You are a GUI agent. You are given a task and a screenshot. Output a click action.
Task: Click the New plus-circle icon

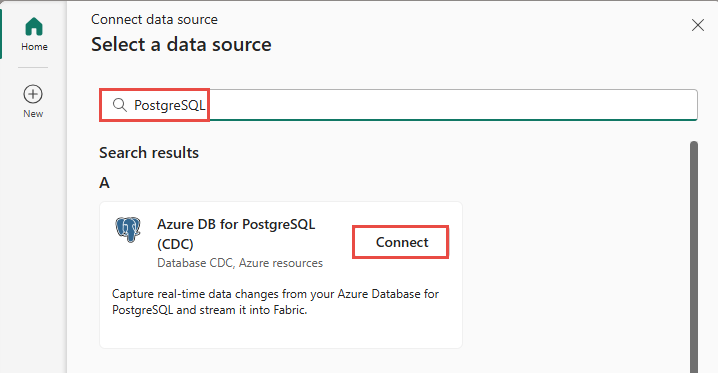pos(33,94)
